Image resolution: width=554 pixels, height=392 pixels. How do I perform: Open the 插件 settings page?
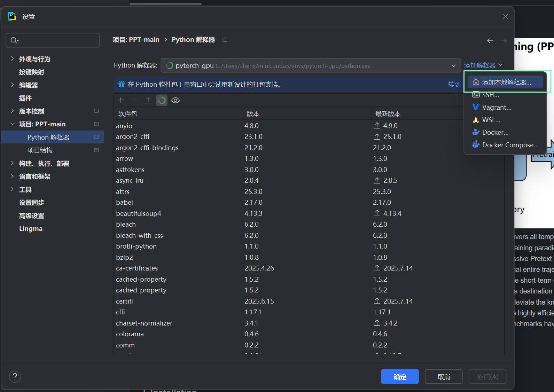click(25, 98)
